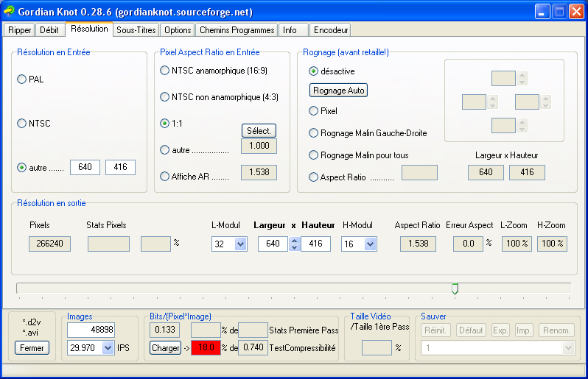The height and width of the screenshot is (379, 588).
Task: Click the Réinit. button
Action: [435, 330]
